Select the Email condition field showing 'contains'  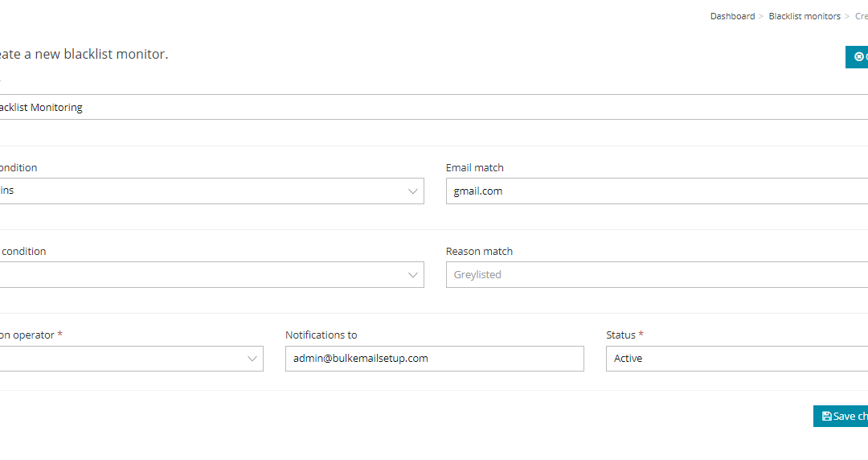[201, 191]
